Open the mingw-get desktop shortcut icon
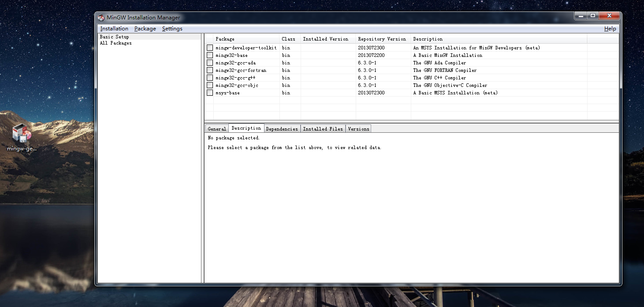644x307 pixels. (x=22, y=138)
